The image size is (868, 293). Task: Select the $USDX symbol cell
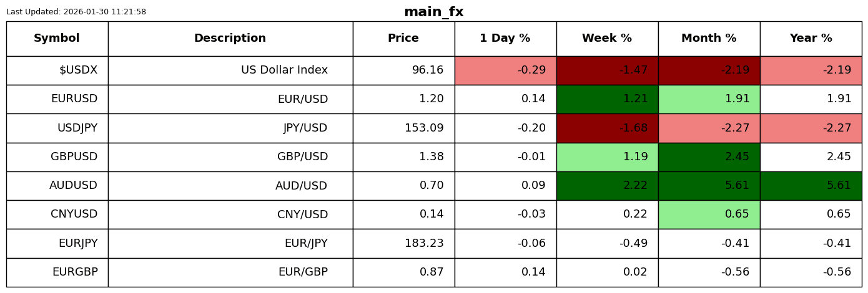point(57,70)
